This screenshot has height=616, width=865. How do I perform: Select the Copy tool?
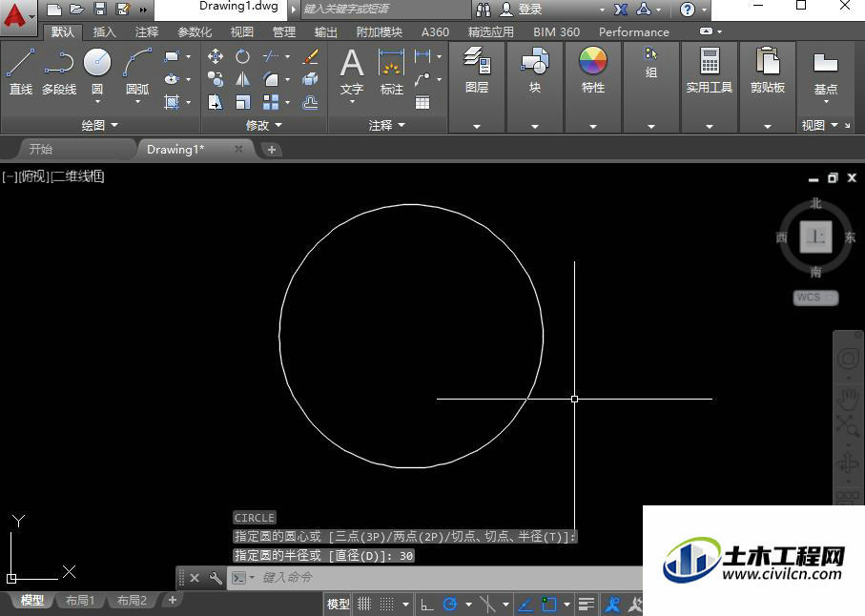pos(216,79)
